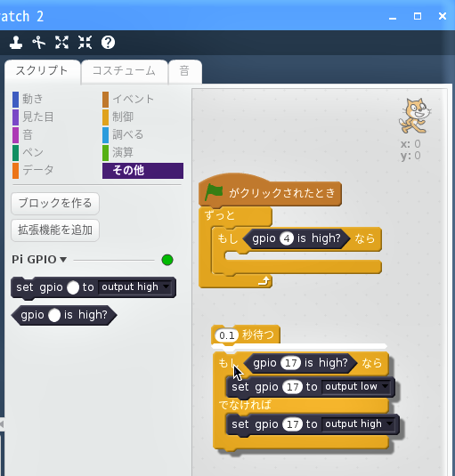Screen dimensions: 455x476
Task: Click the ブロックを作る button
Action: click(55, 203)
